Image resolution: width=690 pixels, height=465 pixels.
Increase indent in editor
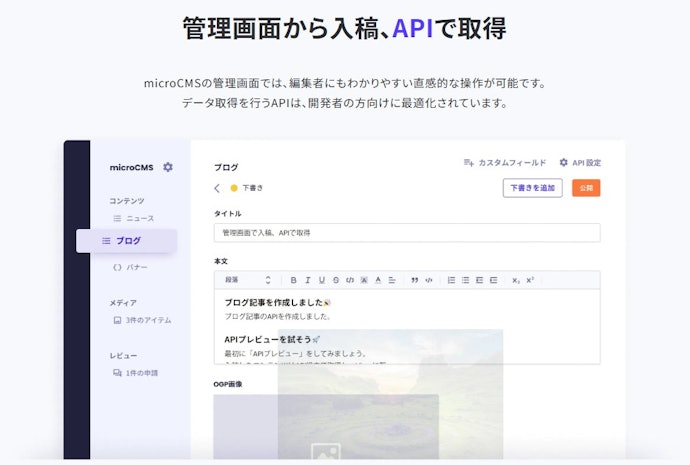click(493, 280)
